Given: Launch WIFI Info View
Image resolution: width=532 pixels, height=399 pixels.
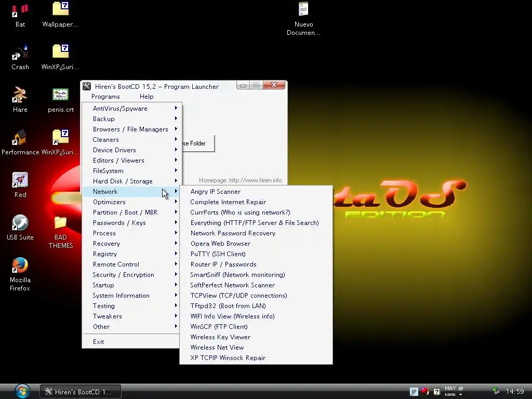Looking at the screenshot, I should click(x=256, y=316).
